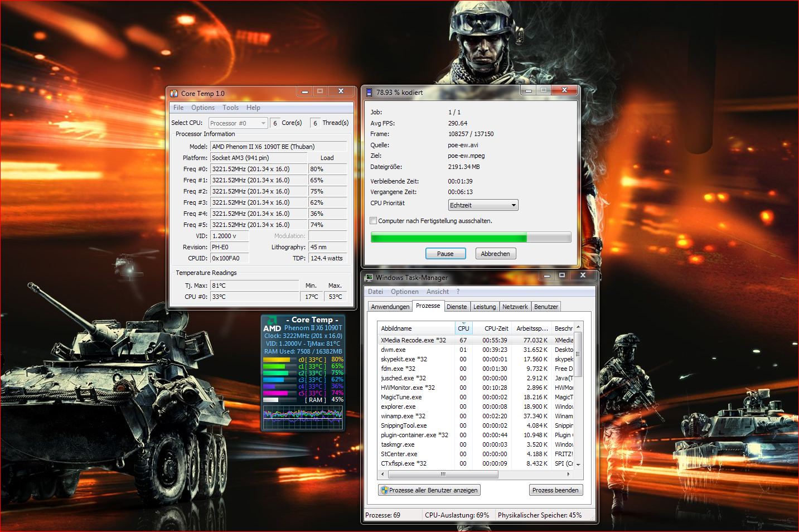This screenshot has width=799, height=532.
Task: Switch to the Netzwerk tab
Action: (x=515, y=307)
